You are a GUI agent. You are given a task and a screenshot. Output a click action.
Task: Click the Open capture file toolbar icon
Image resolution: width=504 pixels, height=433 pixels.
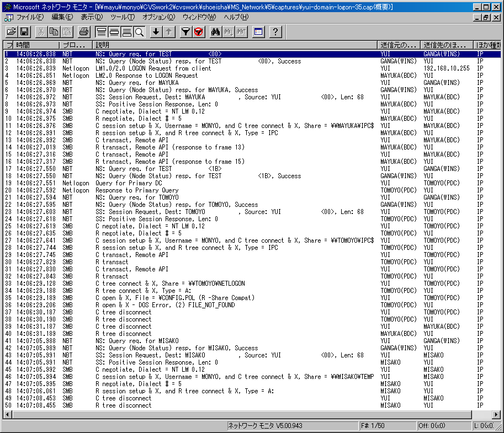tap(11, 32)
